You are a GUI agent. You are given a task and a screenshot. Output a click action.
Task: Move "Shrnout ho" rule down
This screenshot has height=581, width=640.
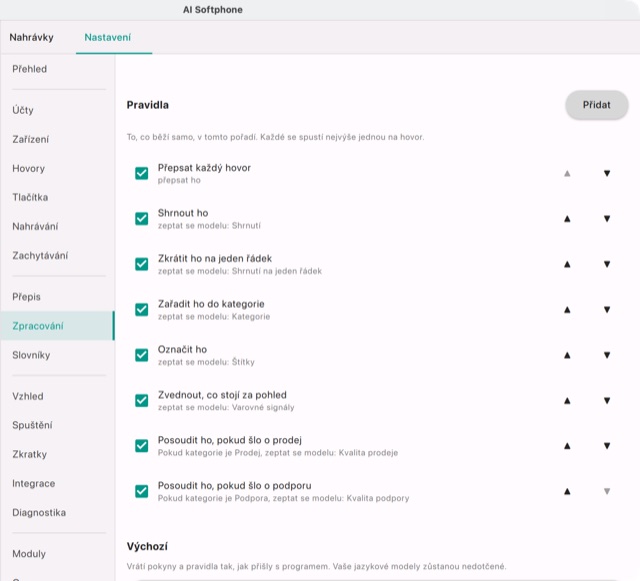tap(607, 219)
